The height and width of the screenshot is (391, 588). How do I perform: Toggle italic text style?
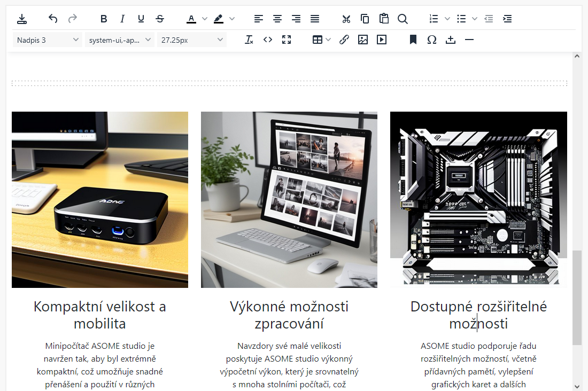point(122,19)
